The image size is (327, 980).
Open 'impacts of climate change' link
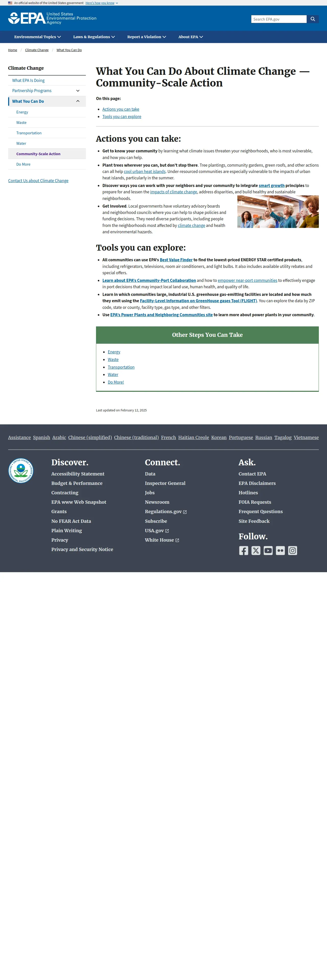(x=174, y=192)
